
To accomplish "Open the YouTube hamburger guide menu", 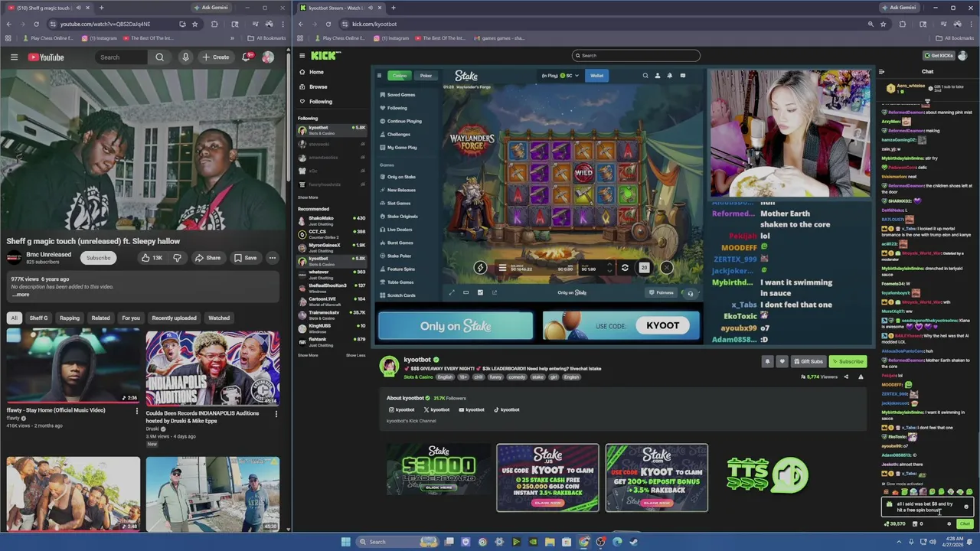I will [14, 57].
